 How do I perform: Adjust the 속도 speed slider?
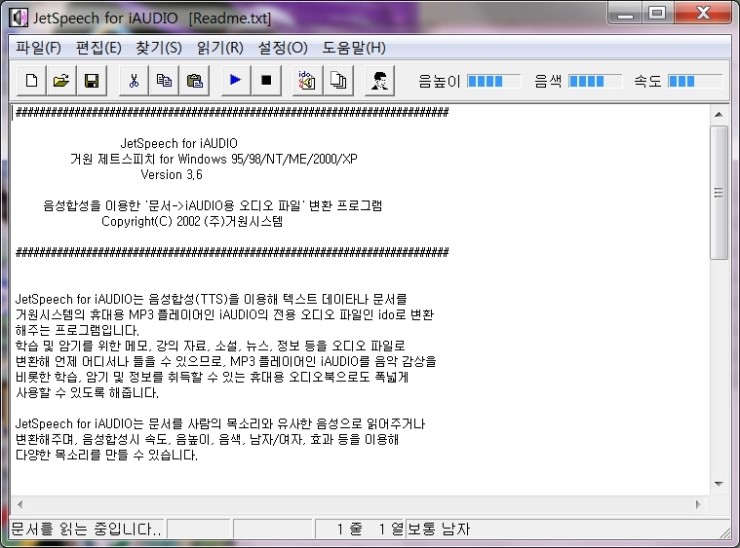[696, 81]
